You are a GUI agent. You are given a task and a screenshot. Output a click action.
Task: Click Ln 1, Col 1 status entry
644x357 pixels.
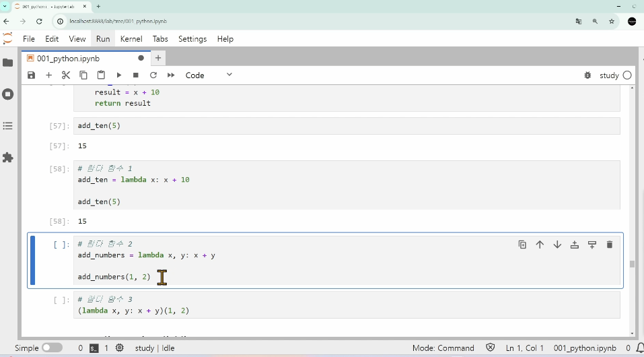pyautogui.click(x=524, y=348)
